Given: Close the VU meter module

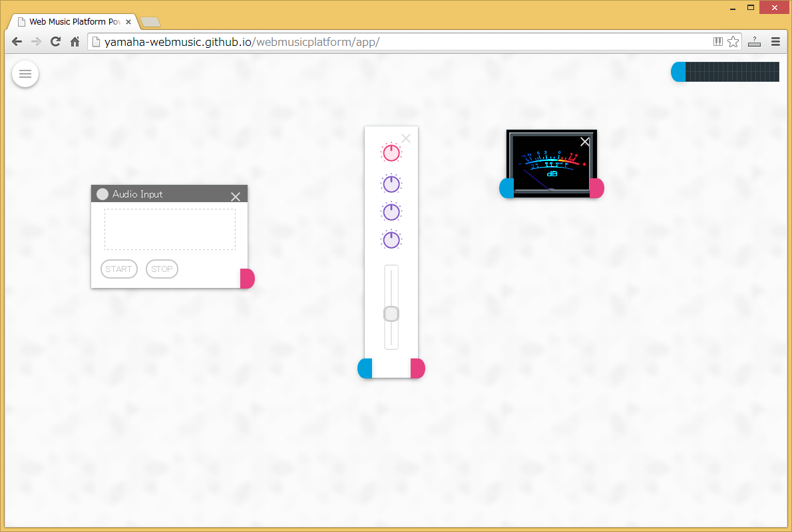Looking at the screenshot, I should coord(585,142).
